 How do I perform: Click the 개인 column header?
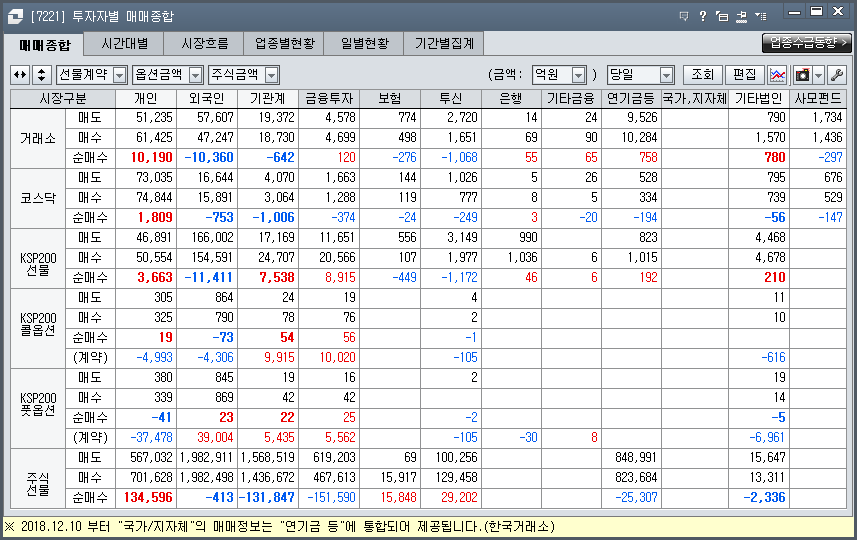pyautogui.click(x=146, y=98)
